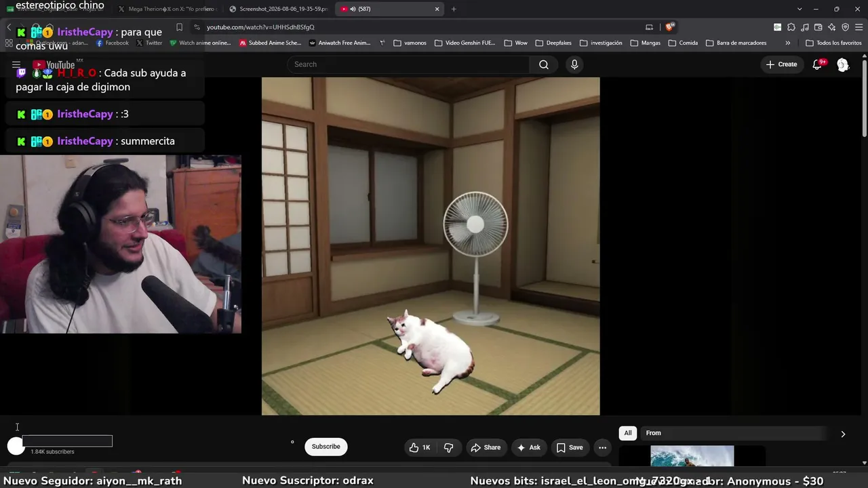Screen dimensions: 868x488
Task: Click the install/cast screen icon in address bar
Action: coord(649,27)
